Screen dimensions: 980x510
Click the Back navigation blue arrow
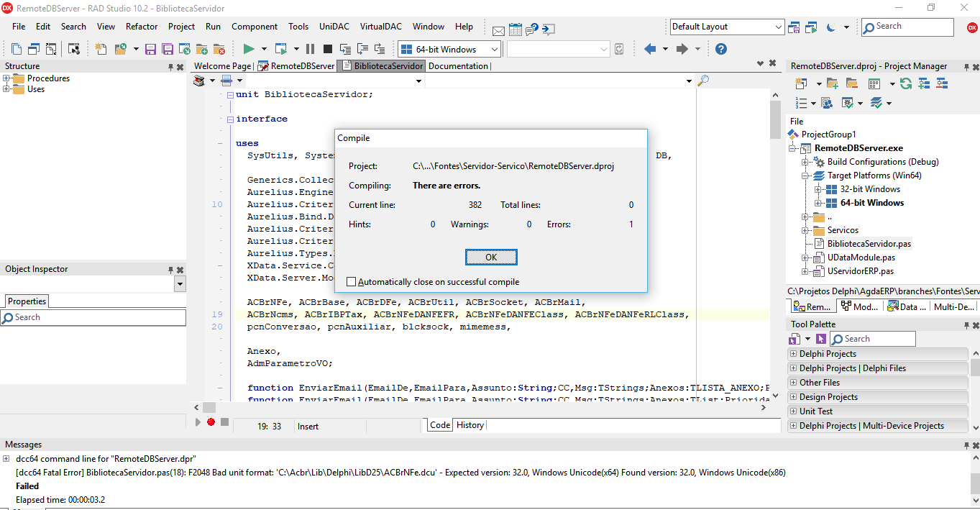[x=650, y=49]
